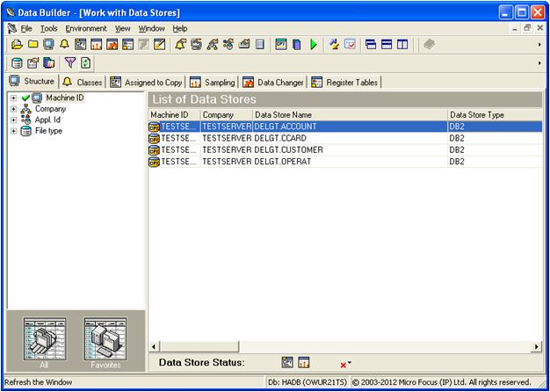Click the horizontal scrollbar left arrow

tap(153, 346)
